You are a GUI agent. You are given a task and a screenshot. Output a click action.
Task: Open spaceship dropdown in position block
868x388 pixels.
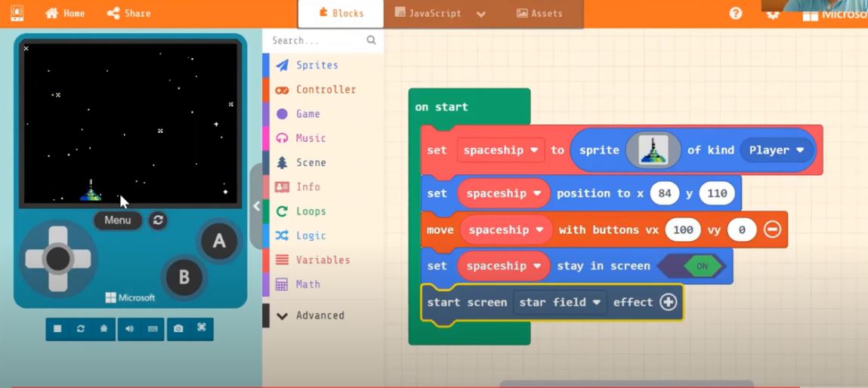tap(503, 193)
